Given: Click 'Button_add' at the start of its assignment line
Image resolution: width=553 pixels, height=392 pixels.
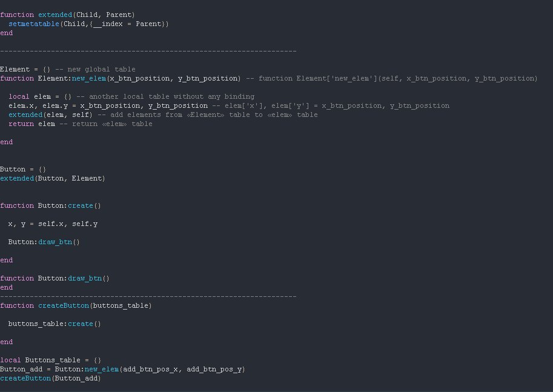Looking at the screenshot, I should [21, 370].
